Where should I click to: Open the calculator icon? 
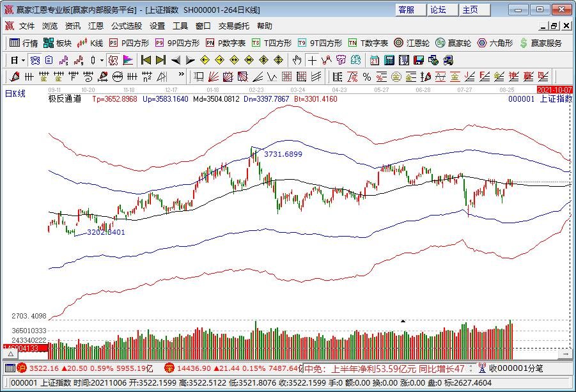coord(389,60)
